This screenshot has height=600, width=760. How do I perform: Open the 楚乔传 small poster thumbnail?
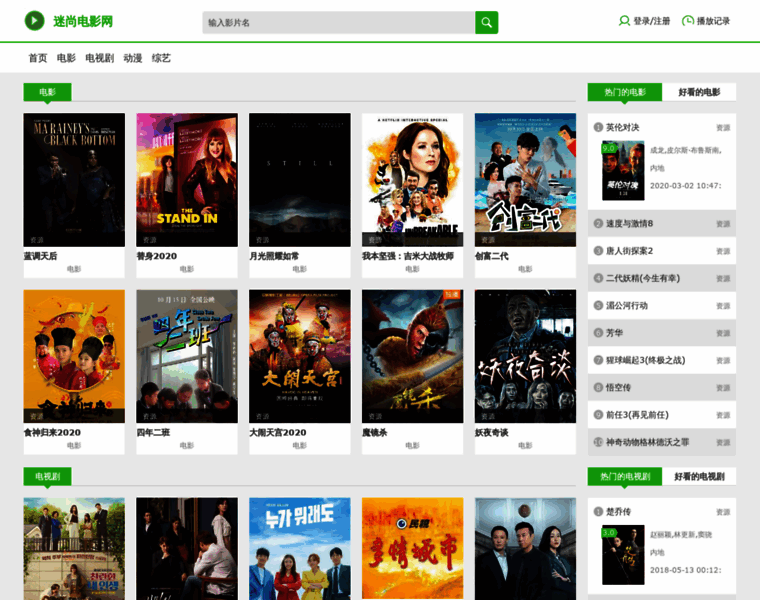click(623, 555)
